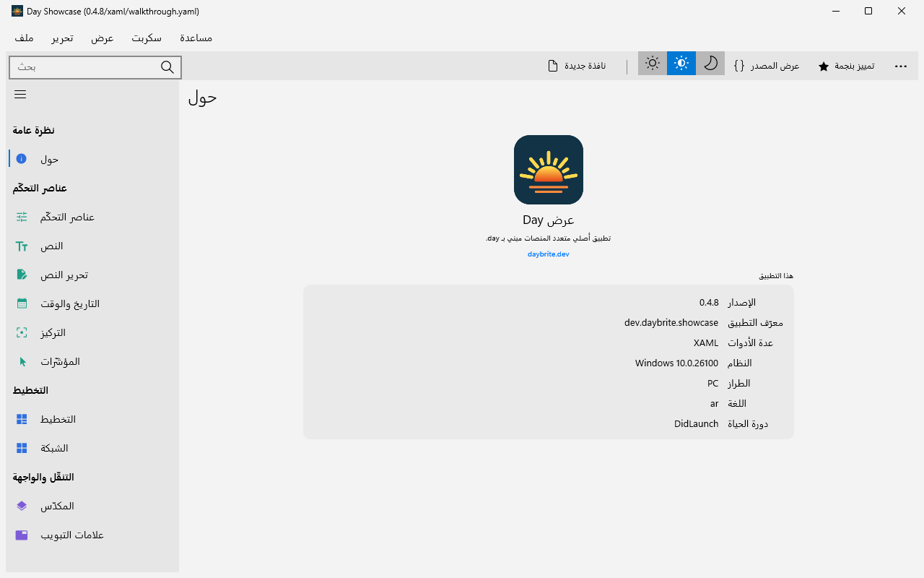Open النص sidebar item
Image resolution: width=924 pixels, height=578 pixels.
point(92,246)
